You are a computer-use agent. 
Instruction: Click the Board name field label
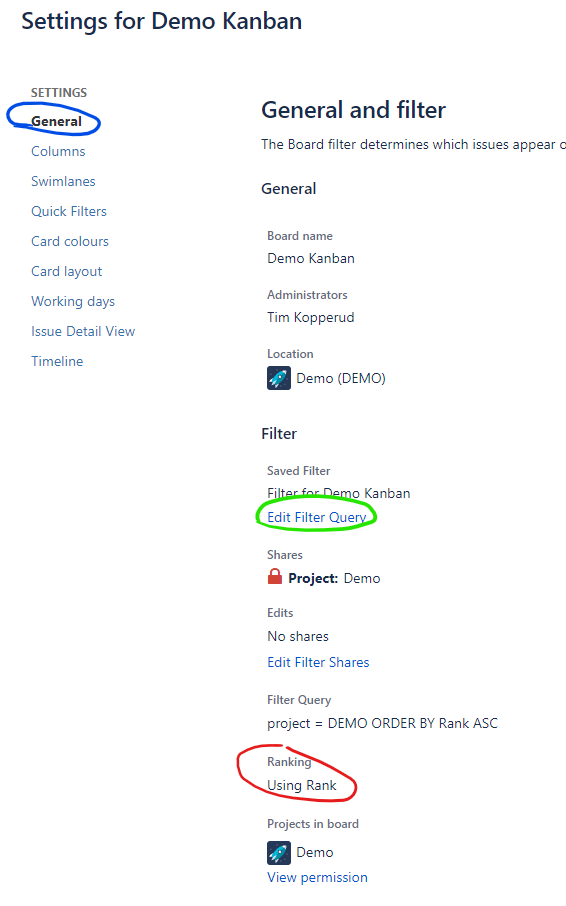click(300, 236)
